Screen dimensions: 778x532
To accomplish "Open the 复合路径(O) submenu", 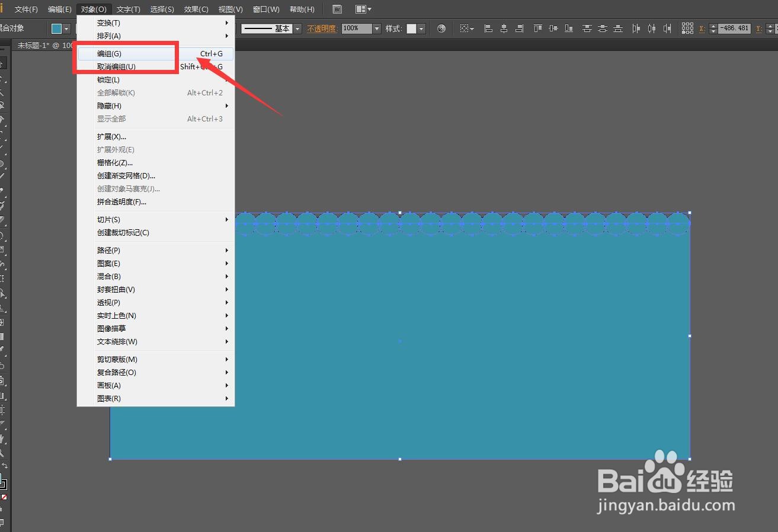I will [156, 372].
